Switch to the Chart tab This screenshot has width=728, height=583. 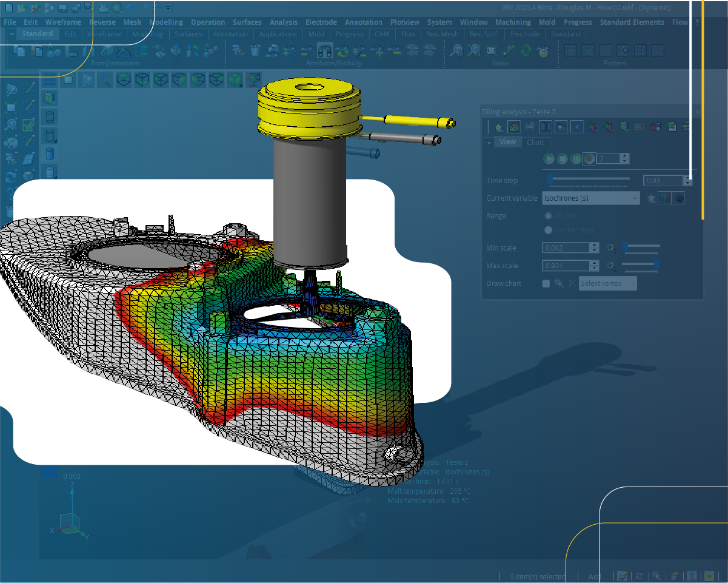pyautogui.click(x=535, y=142)
